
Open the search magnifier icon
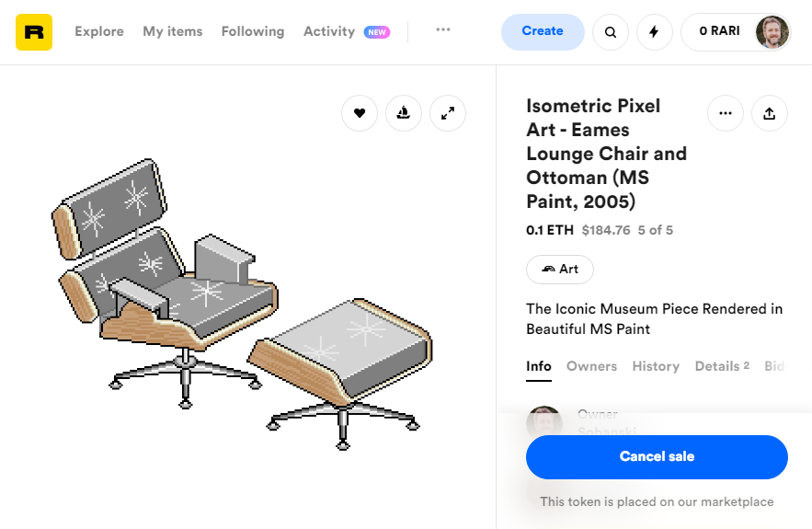611,32
